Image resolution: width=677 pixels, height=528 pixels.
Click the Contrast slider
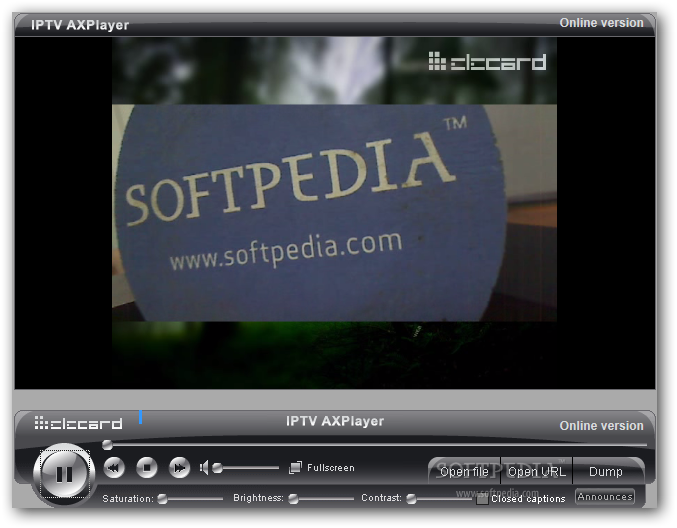[x=440, y=499]
